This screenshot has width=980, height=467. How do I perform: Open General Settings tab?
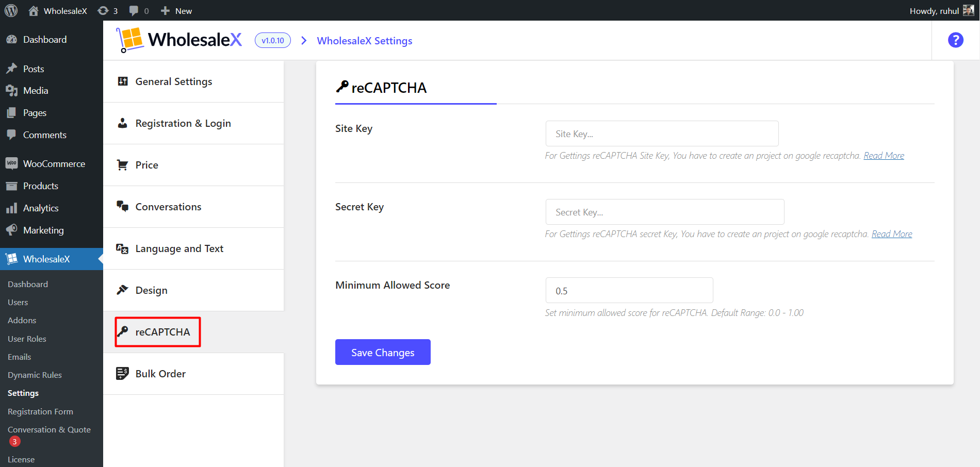pyautogui.click(x=193, y=81)
